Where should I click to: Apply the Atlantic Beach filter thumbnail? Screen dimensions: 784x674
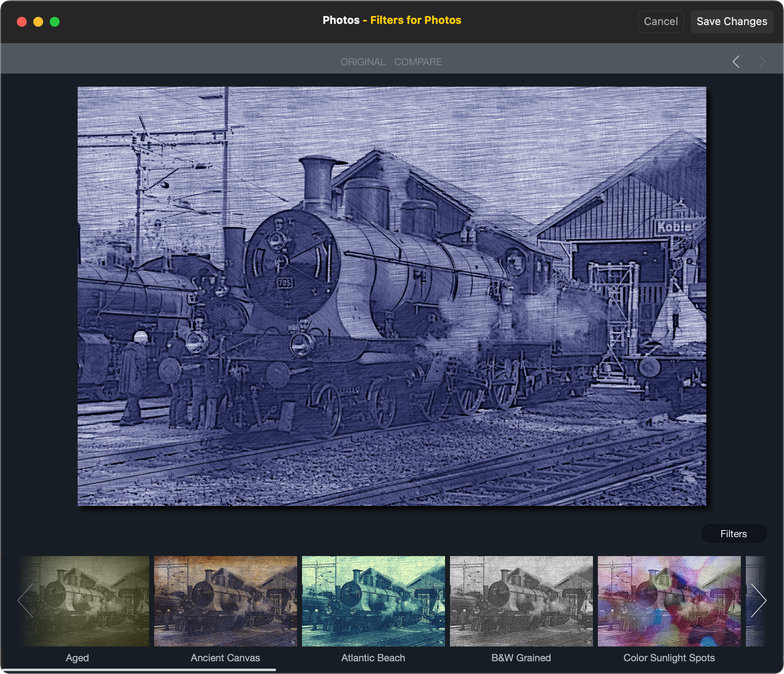pyautogui.click(x=373, y=601)
